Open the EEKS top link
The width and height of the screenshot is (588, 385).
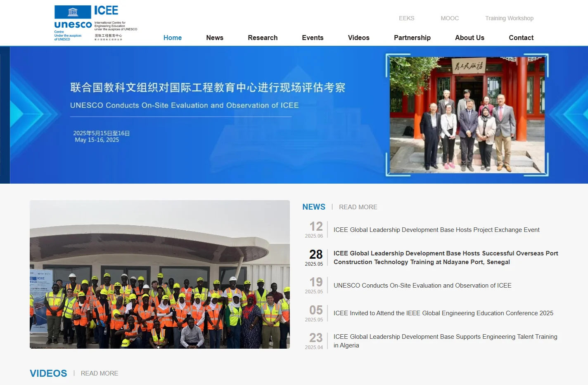[407, 18]
